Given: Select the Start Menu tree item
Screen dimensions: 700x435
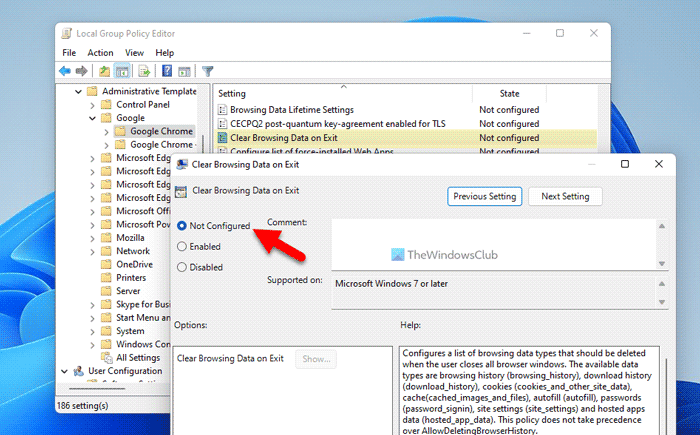Looking at the screenshot, I should [x=143, y=318].
